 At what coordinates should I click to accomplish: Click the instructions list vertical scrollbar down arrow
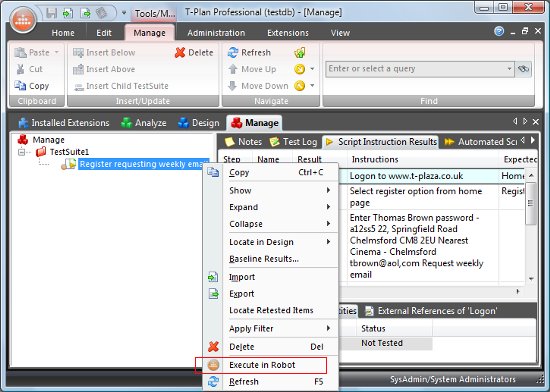point(531,279)
